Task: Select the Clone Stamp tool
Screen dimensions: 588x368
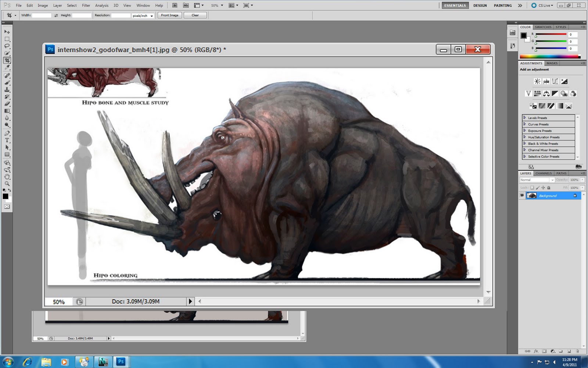Action: click(7, 89)
